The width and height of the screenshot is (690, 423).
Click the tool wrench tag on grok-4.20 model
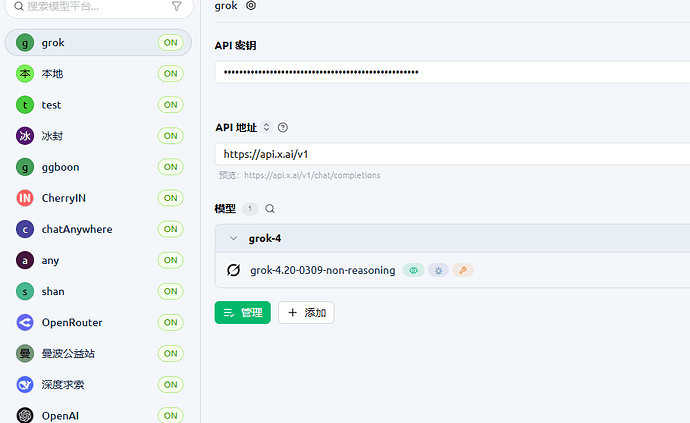pos(463,270)
